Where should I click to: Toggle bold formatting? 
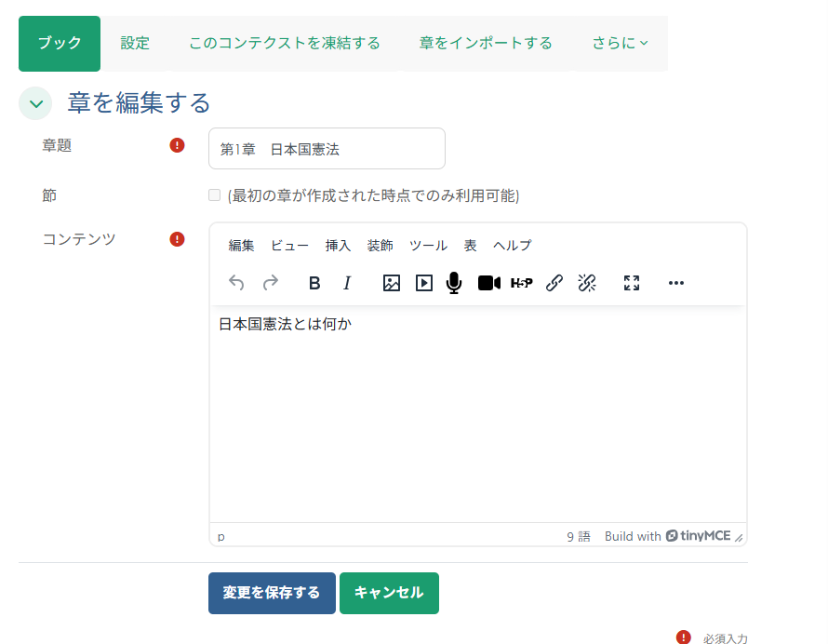tap(314, 283)
